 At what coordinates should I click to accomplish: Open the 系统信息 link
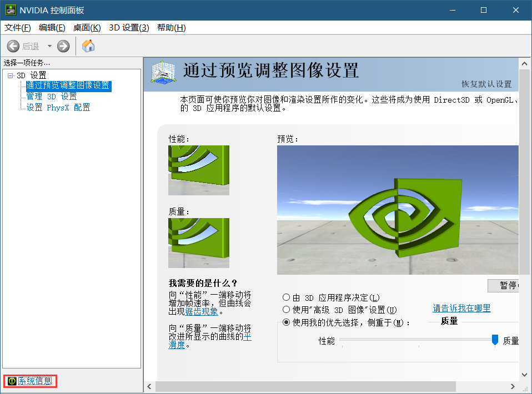click(x=35, y=381)
